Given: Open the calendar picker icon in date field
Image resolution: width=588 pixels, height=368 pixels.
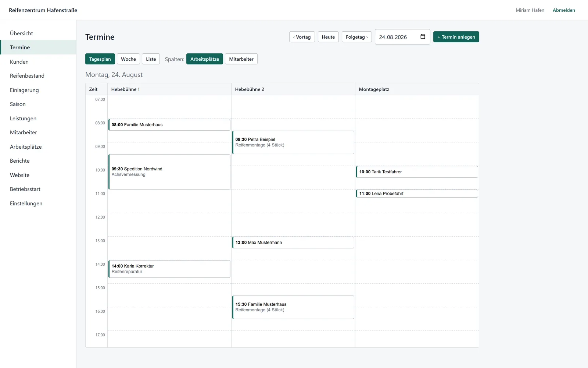Looking at the screenshot, I should (423, 37).
